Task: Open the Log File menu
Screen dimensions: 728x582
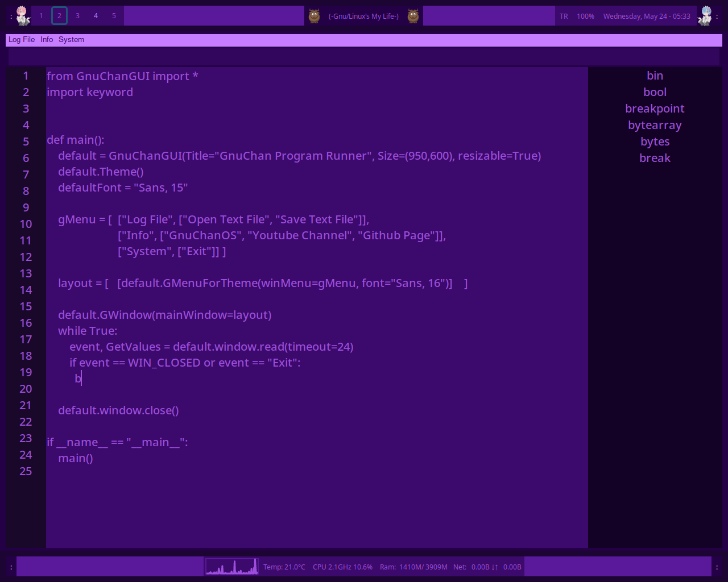Action: click(x=21, y=39)
